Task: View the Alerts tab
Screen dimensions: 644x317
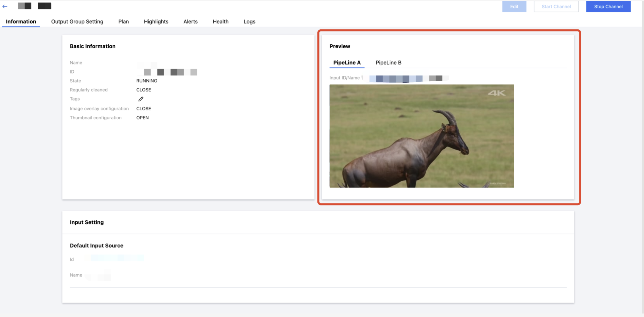Action: pyautogui.click(x=190, y=22)
